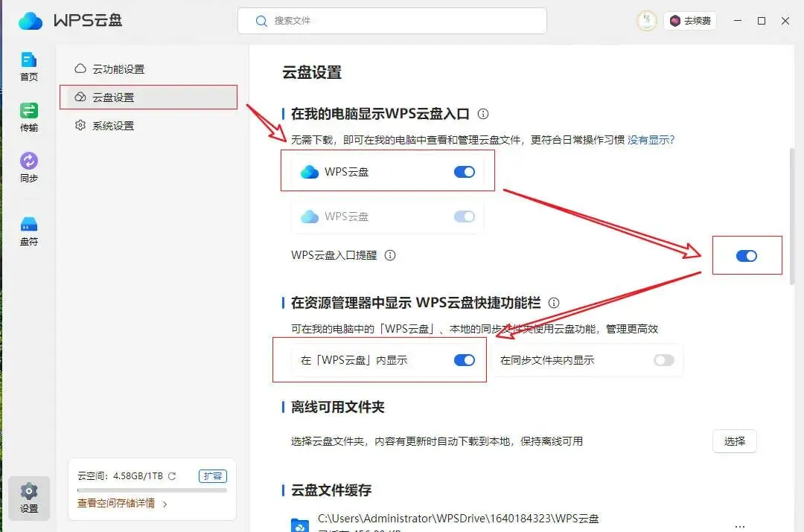The image size is (804, 532).
Task: Open the 同步 sync sidebar icon
Action: (x=29, y=167)
